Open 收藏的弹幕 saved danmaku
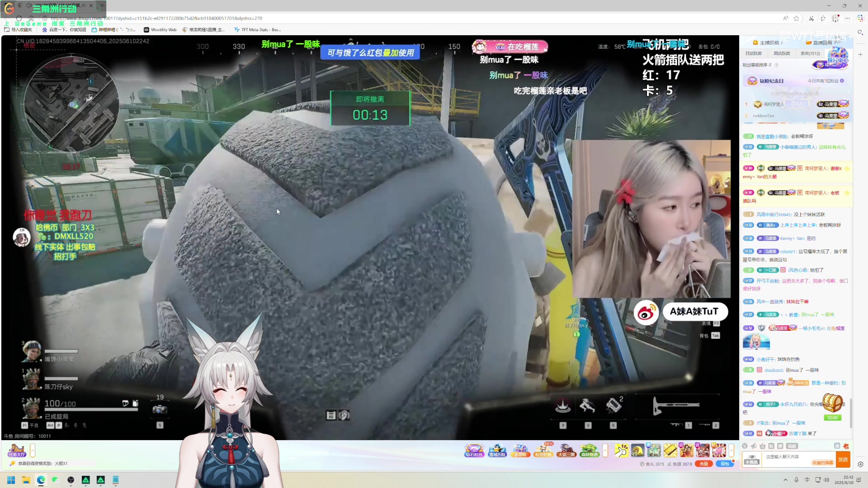This screenshot has width=868, height=488. (823, 463)
